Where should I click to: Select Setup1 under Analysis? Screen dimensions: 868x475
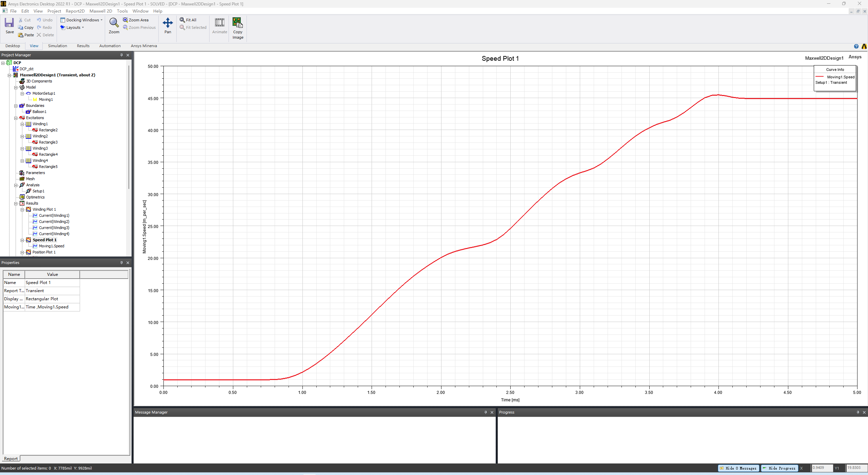(x=38, y=191)
